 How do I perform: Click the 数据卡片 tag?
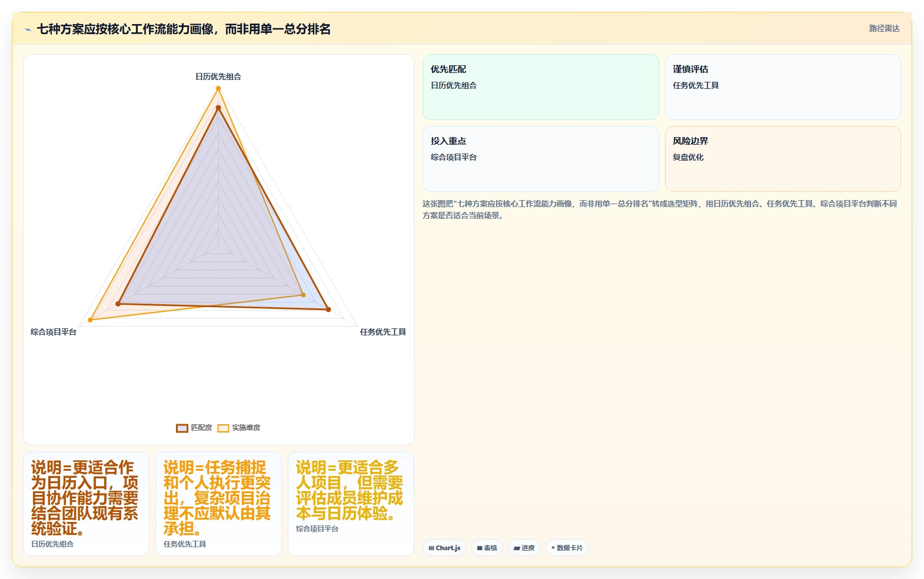coord(567,548)
